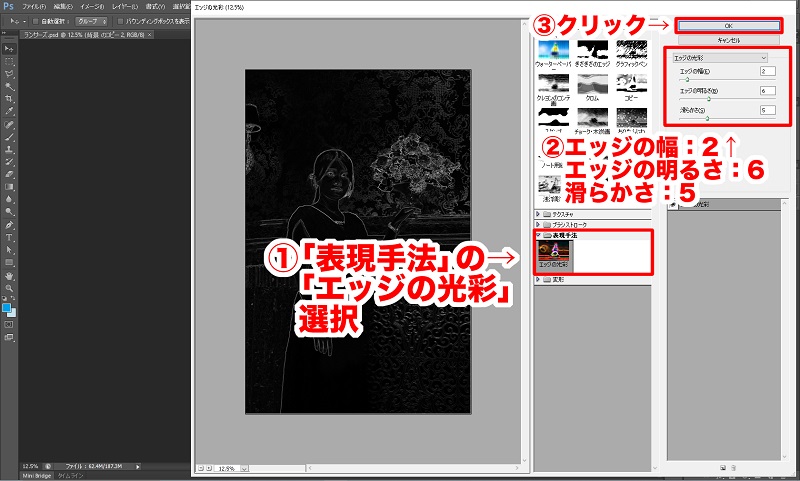This screenshot has width=800, height=481.
Task: Select the Gradient tool
Action: (9, 187)
